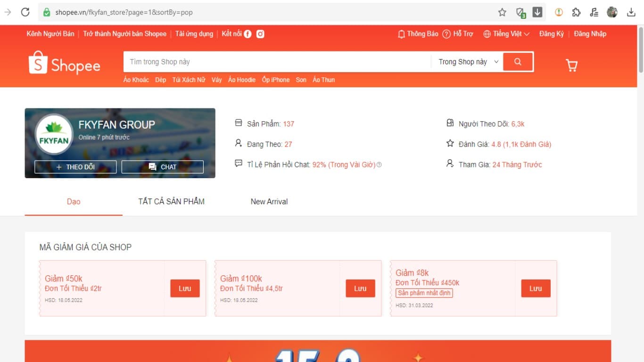Viewport: 644px width, 362px height.
Task: Open the shopping cart icon
Action: (x=571, y=65)
